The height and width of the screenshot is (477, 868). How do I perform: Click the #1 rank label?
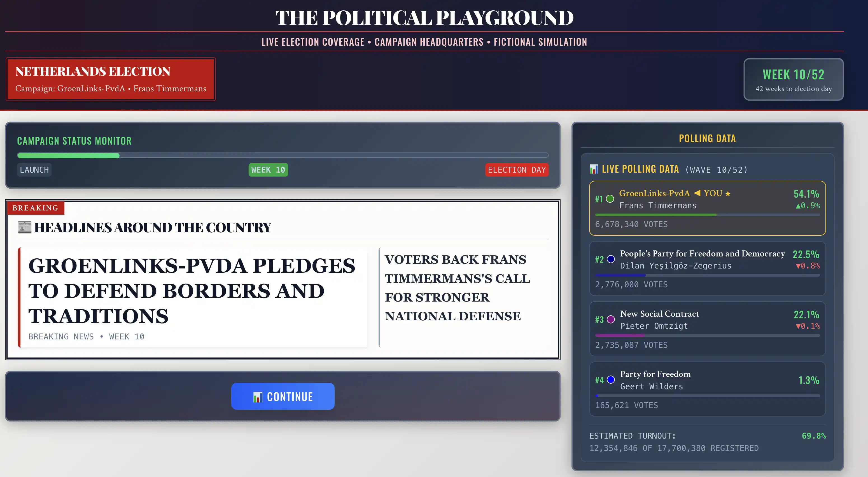(599, 199)
